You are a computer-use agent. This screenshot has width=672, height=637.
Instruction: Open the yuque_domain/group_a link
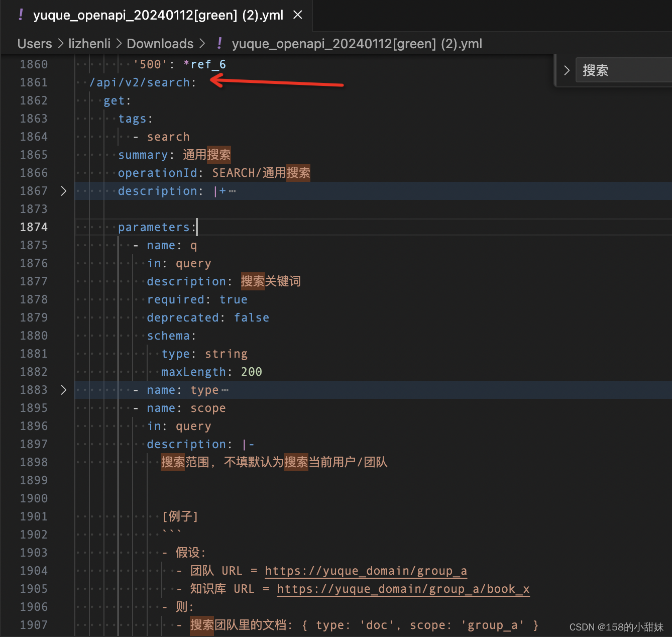click(x=366, y=571)
